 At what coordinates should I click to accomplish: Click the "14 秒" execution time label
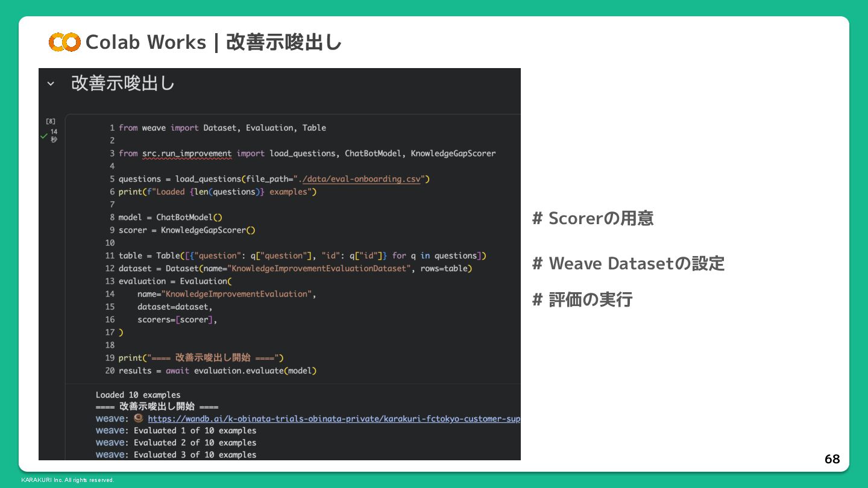pos(54,136)
